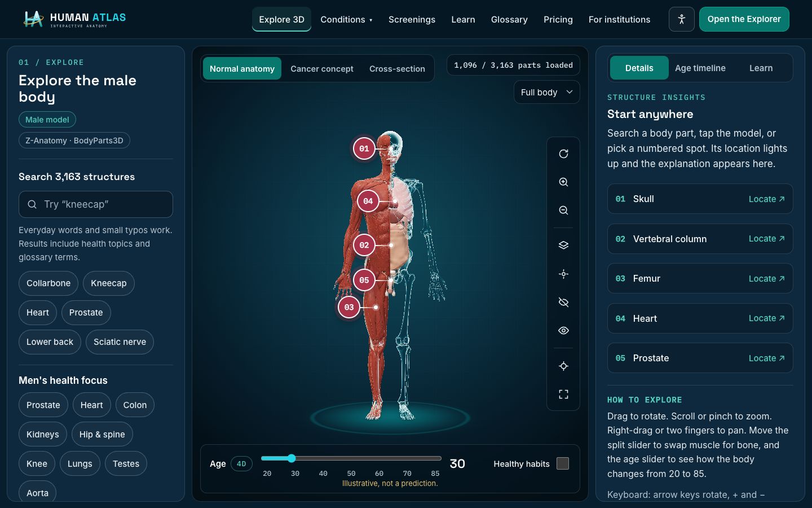Screen dimensions: 812x508
Task: Choose the Sciatic nerve suggestion chip
Action: (120, 341)
